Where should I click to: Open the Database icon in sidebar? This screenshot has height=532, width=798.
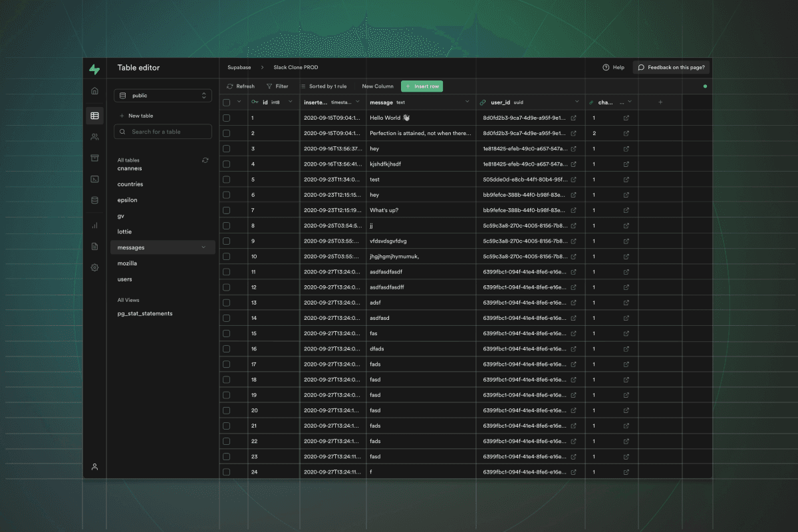(x=94, y=199)
